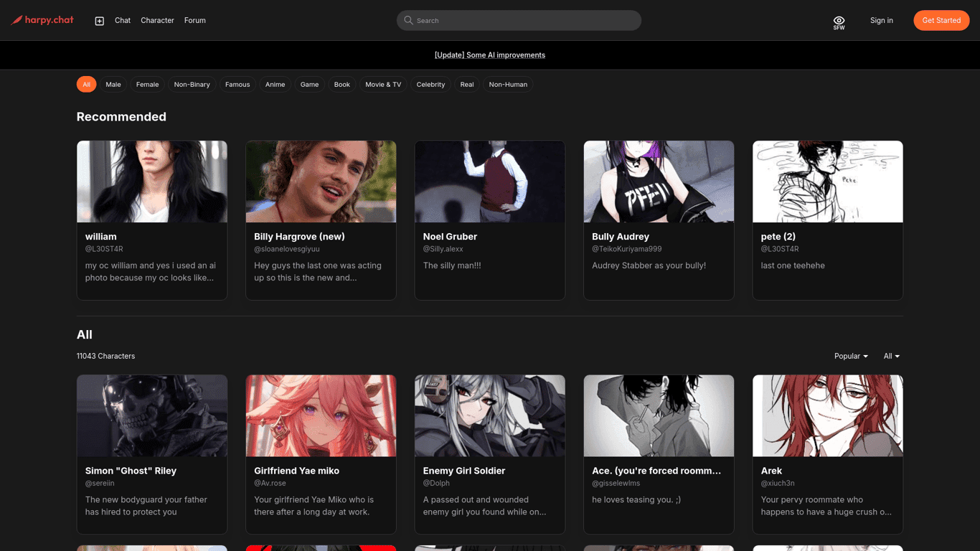Screen dimensions: 980x551
Task: Click "Audrey Stabber as your bully!" description
Action: [649, 265]
